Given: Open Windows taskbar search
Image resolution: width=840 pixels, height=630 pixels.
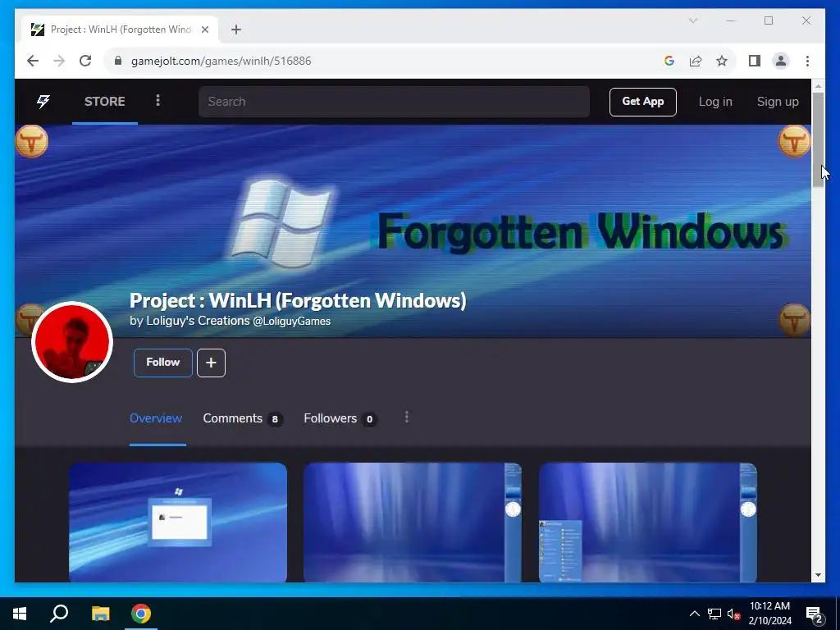Looking at the screenshot, I should tap(59, 614).
